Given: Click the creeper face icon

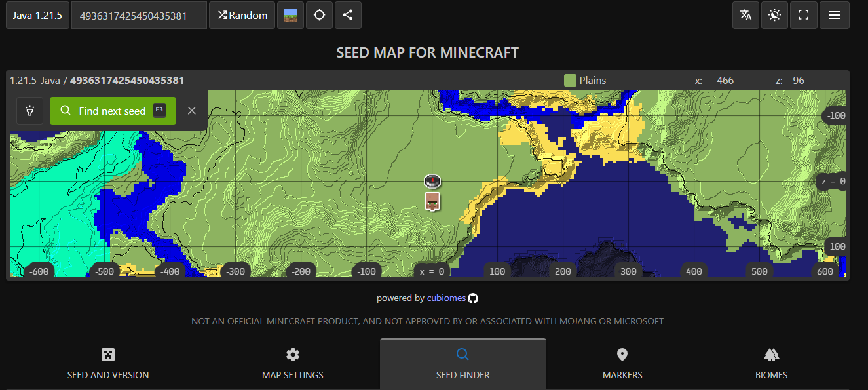Looking at the screenshot, I should pyautogui.click(x=108, y=355).
